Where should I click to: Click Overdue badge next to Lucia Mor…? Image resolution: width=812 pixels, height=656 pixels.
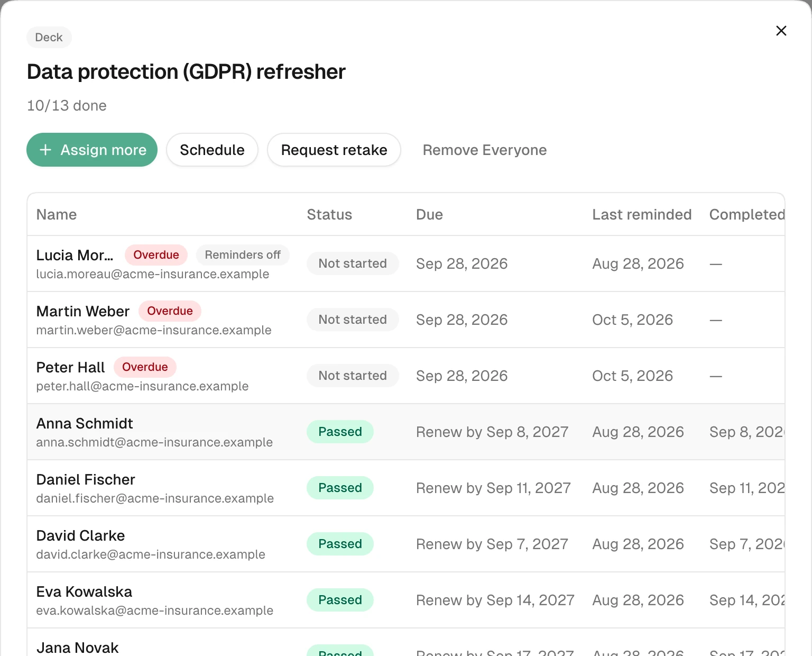(x=156, y=255)
